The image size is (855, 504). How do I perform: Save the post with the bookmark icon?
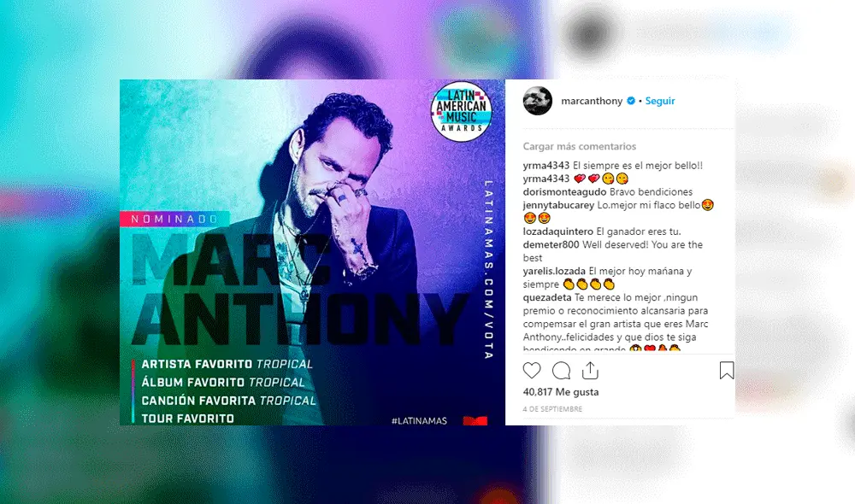click(726, 371)
